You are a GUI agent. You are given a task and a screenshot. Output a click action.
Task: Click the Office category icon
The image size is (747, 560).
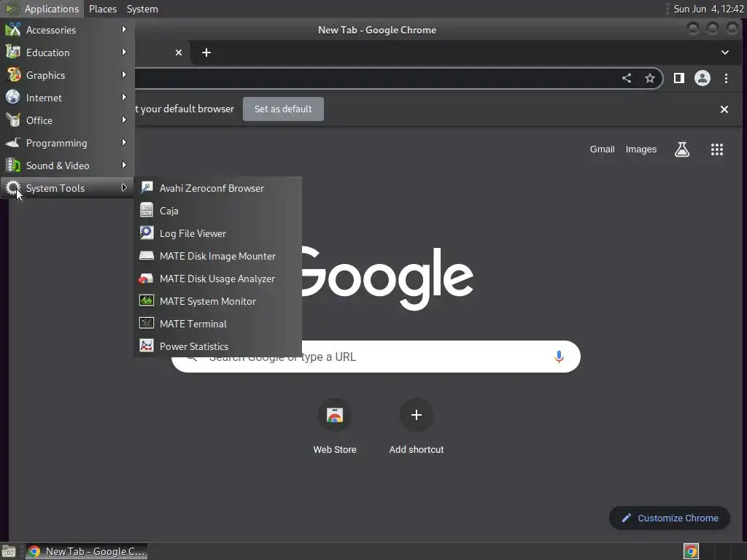click(13, 120)
